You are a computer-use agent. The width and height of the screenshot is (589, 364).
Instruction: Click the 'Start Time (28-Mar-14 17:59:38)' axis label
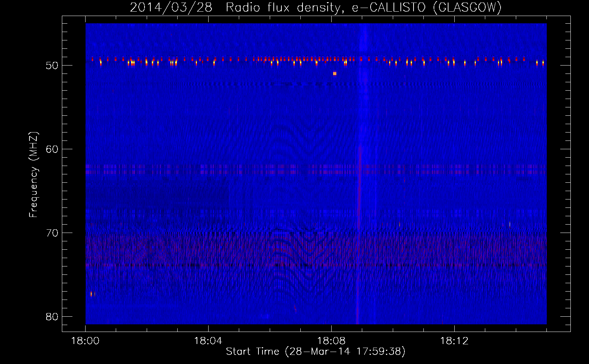click(x=316, y=351)
